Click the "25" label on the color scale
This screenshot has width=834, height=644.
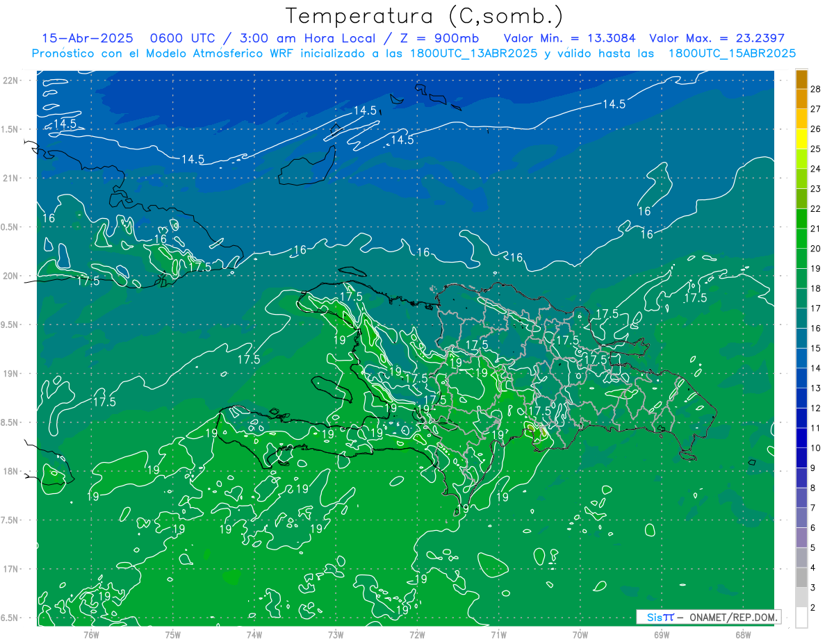point(816,149)
